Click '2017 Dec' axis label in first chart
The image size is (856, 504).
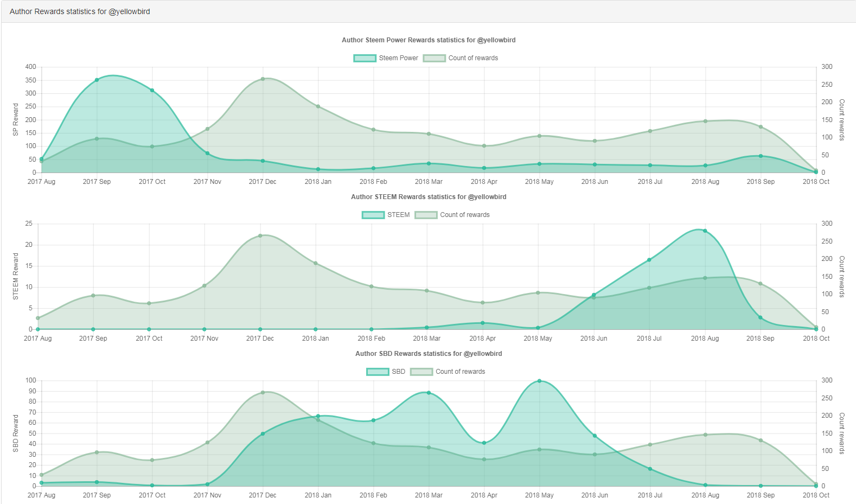[263, 182]
